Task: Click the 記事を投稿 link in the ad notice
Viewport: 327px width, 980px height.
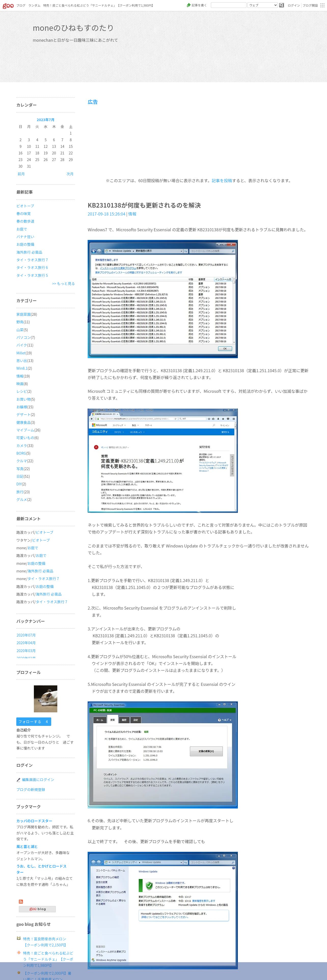Action: tap(222, 181)
